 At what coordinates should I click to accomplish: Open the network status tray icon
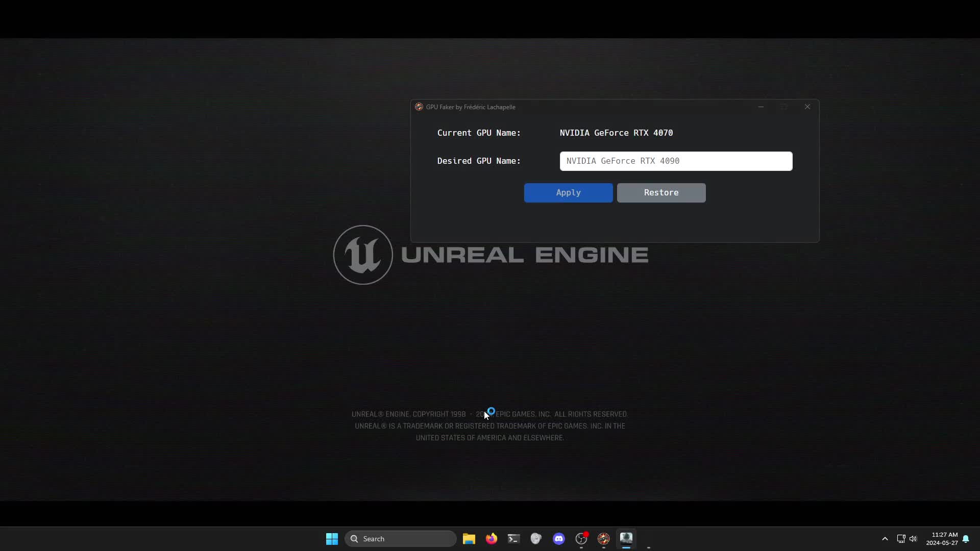(901, 539)
